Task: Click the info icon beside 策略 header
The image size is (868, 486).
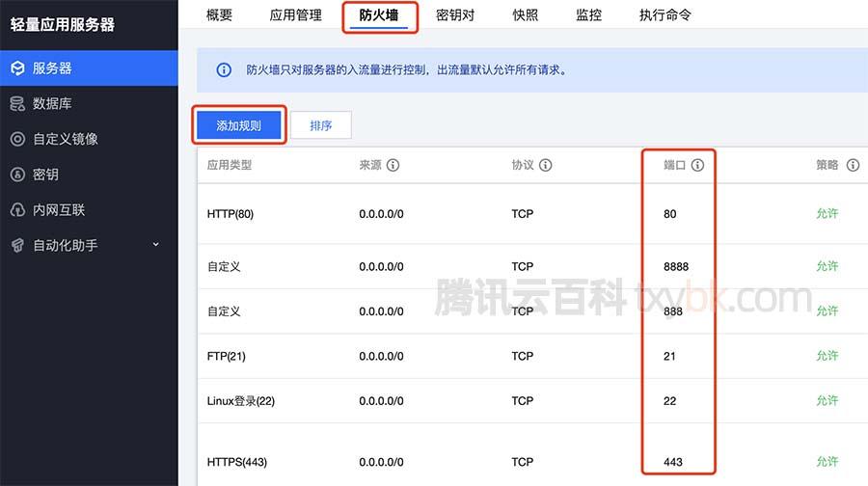Action: (853, 165)
